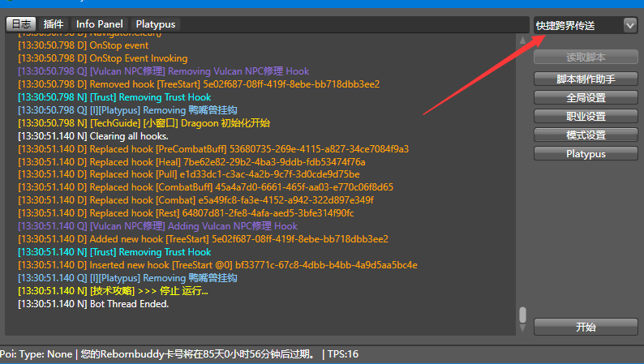Expand the 快捷跨界传送 dropdown arrow

tap(629, 25)
